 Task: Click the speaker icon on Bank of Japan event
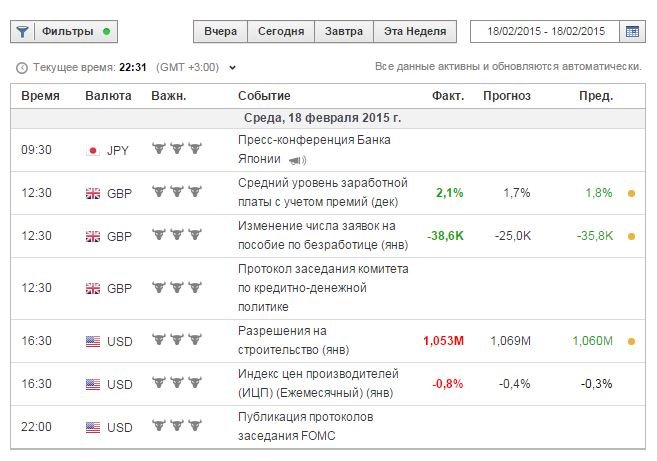coord(298,160)
